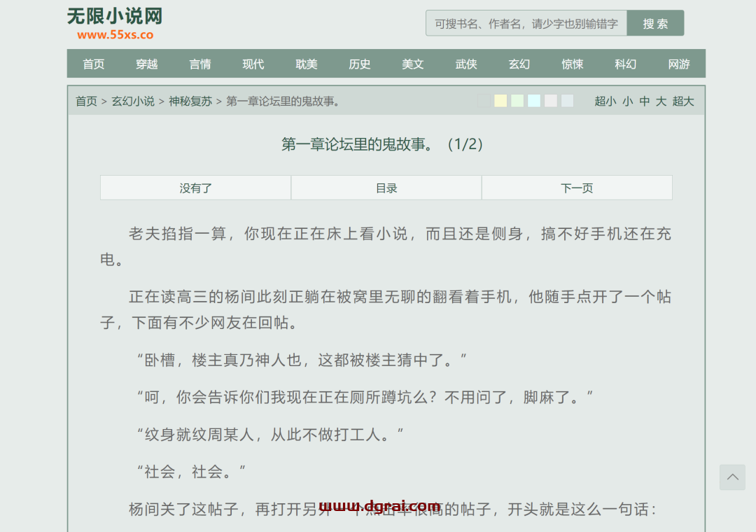The height and width of the screenshot is (532, 756).
Task: Set font size to 中
Action: (644, 101)
